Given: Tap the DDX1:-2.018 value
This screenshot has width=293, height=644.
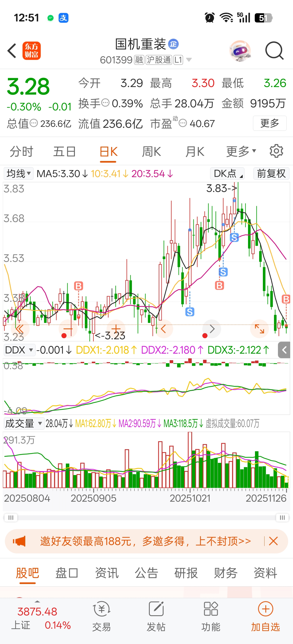Looking at the screenshot, I should click(106, 350).
